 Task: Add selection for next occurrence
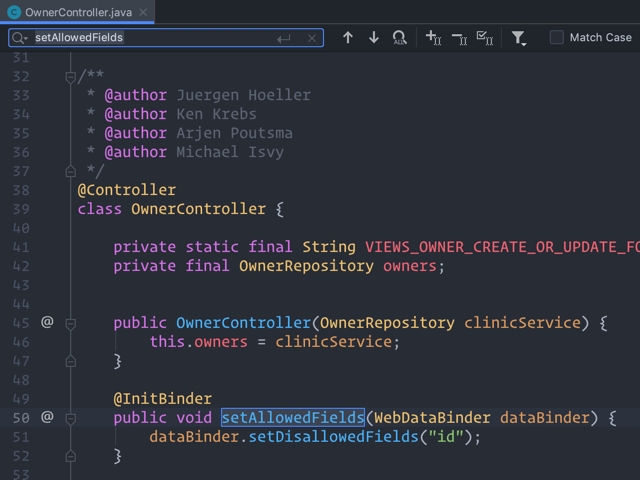pyautogui.click(x=433, y=38)
